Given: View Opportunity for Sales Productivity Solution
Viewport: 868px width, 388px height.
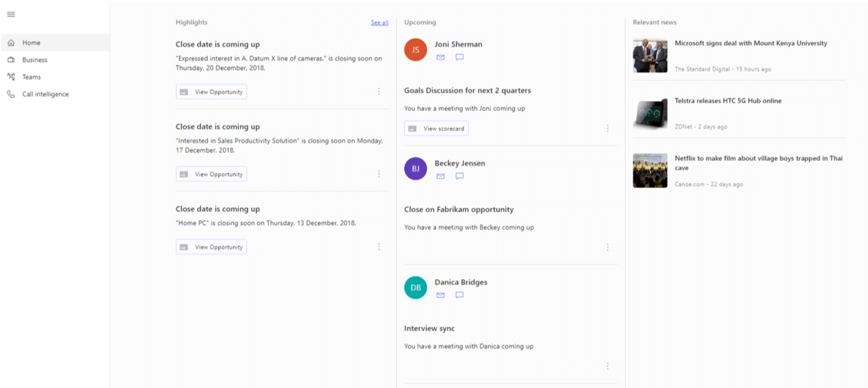Looking at the screenshot, I should pyautogui.click(x=212, y=174).
